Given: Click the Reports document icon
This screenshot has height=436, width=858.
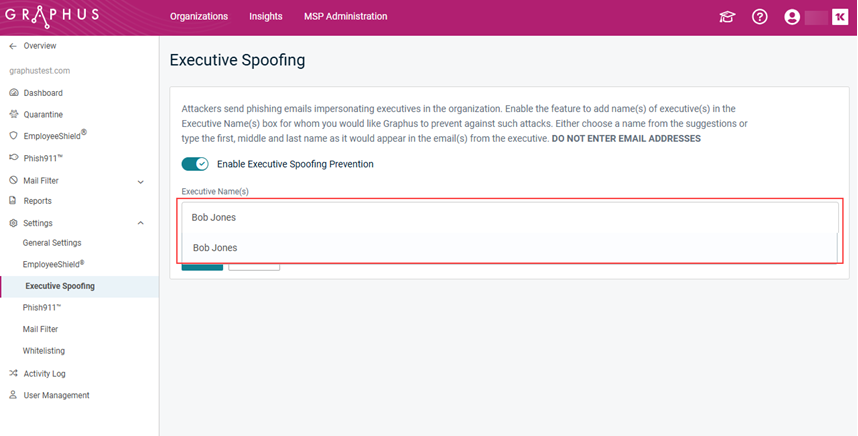Looking at the screenshot, I should 13,201.
